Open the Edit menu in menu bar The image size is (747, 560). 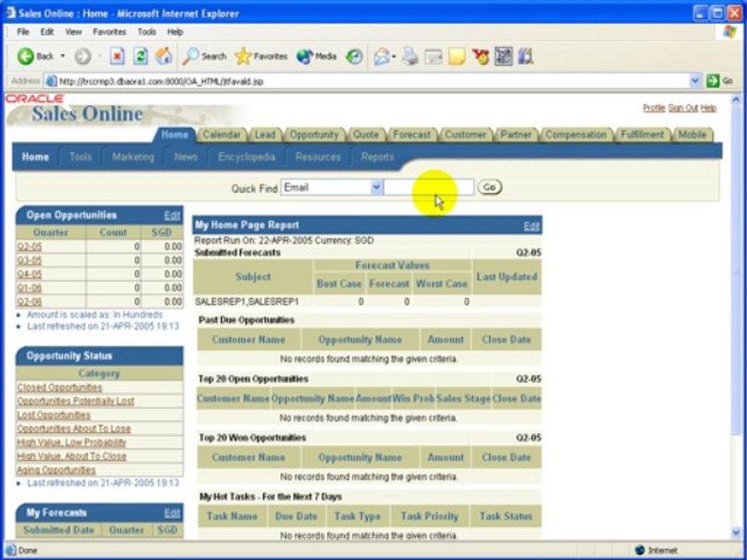click(x=47, y=32)
